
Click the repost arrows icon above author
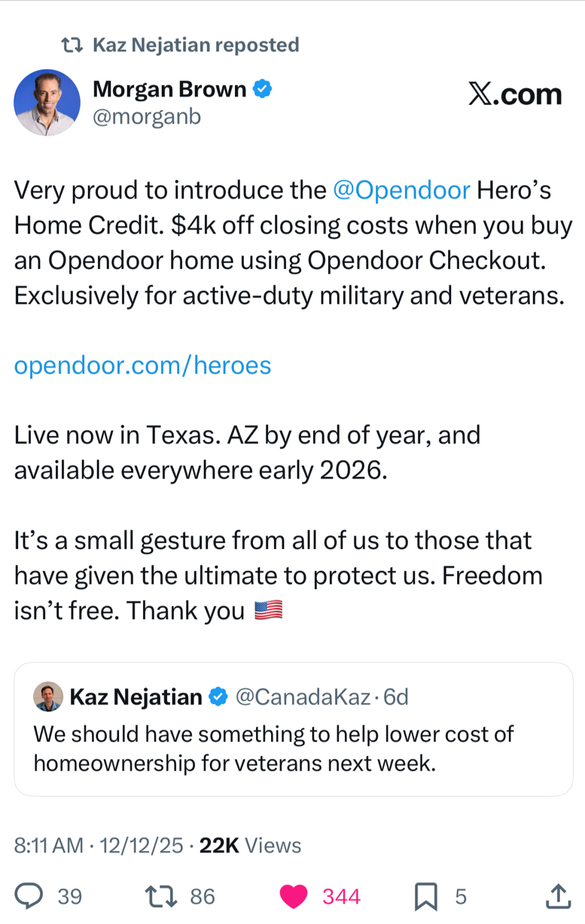click(x=72, y=45)
